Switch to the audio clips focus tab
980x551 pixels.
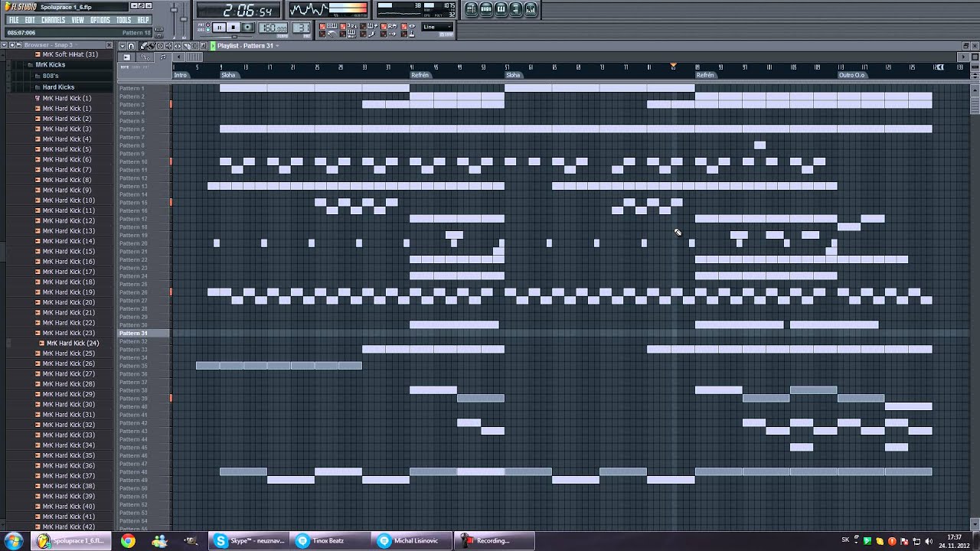click(126, 57)
